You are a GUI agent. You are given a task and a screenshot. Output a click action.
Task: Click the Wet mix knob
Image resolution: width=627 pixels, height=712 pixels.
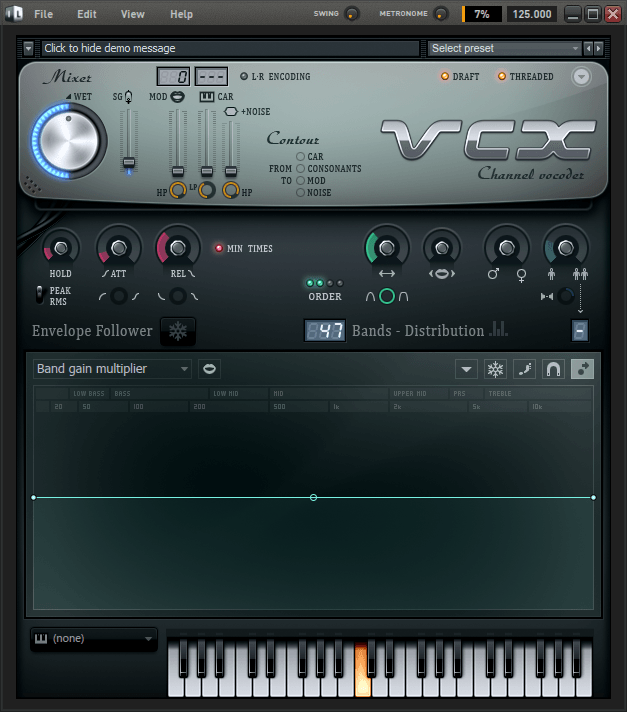[x=69, y=141]
